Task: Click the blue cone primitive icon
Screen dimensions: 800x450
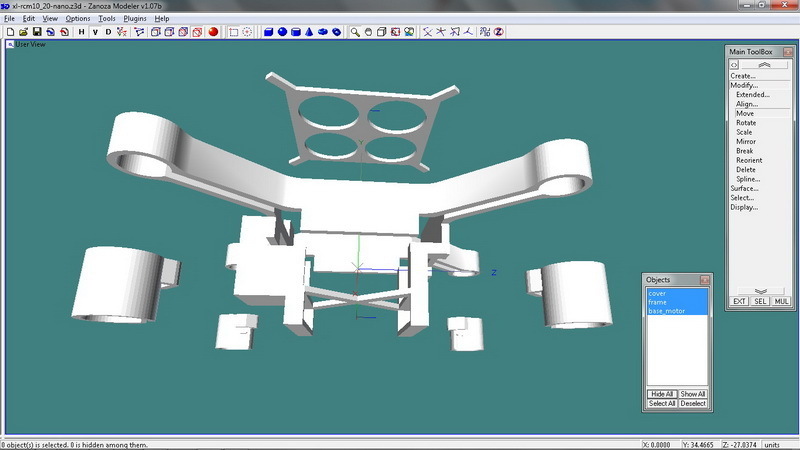Action: tap(310, 31)
